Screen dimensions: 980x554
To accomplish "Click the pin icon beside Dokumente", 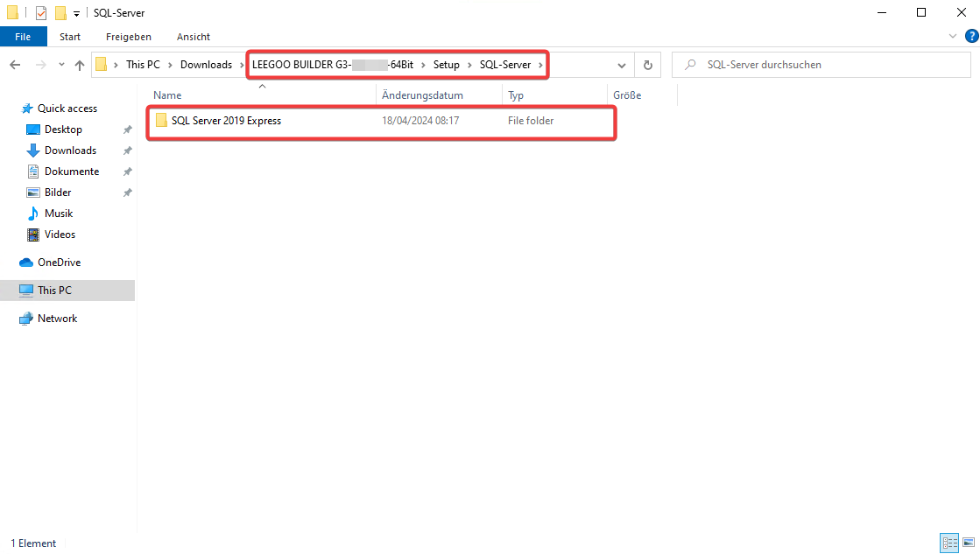I will pos(128,172).
